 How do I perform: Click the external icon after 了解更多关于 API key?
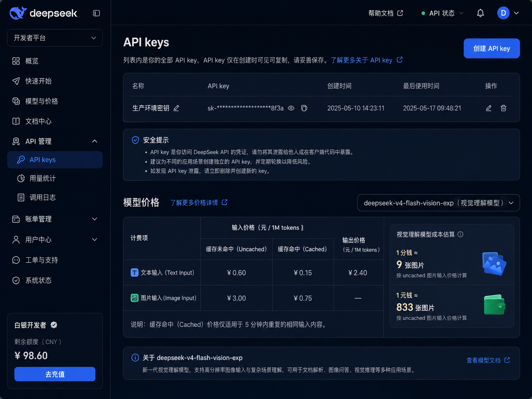[400, 60]
